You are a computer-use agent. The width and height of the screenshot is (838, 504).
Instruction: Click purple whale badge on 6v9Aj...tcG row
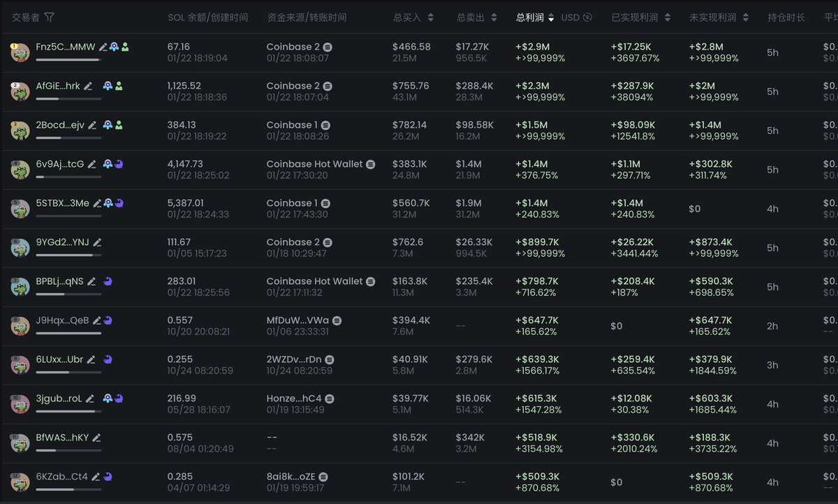pos(119,164)
